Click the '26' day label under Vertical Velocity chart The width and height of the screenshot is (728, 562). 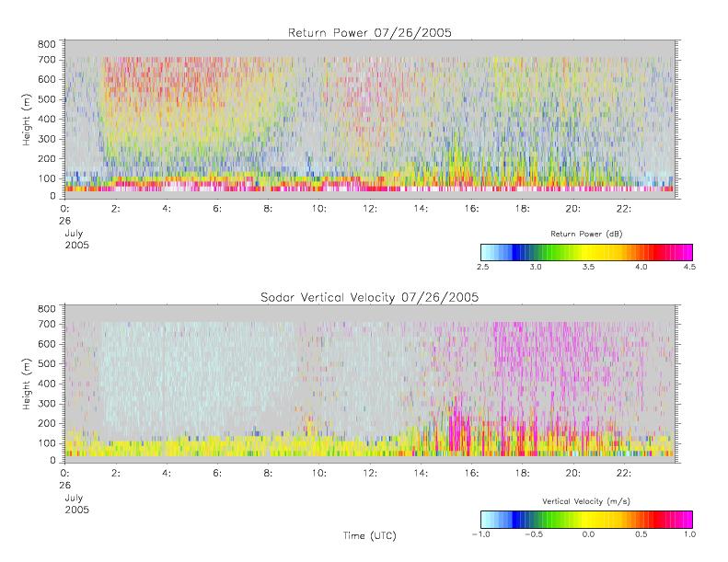tap(65, 486)
